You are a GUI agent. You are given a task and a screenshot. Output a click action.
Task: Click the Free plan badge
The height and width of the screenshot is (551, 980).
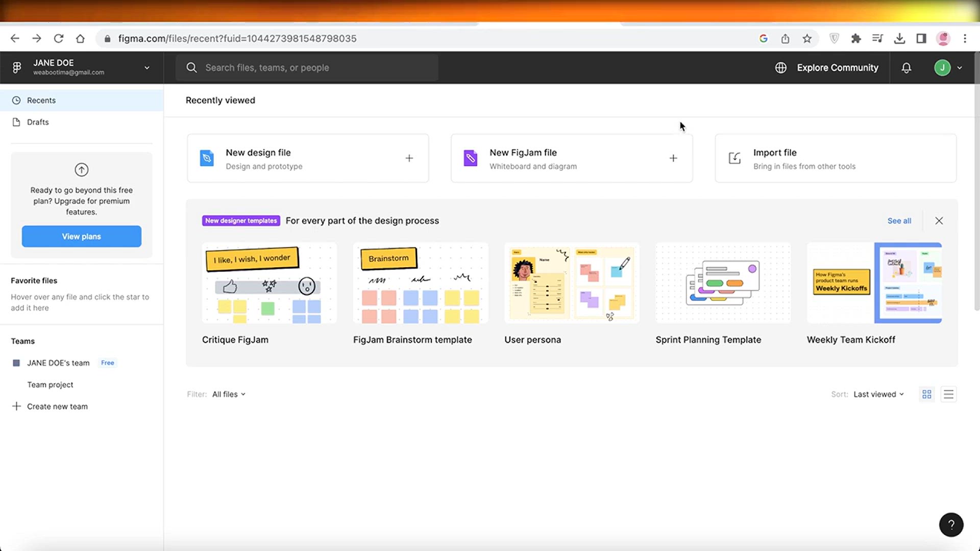107,363
